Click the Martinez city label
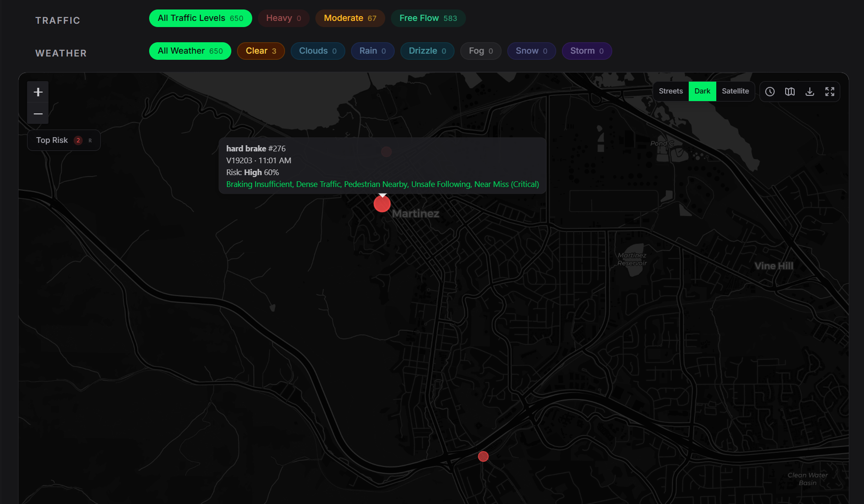Image resolution: width=864 pixels, height=504 pixels. 416,214
